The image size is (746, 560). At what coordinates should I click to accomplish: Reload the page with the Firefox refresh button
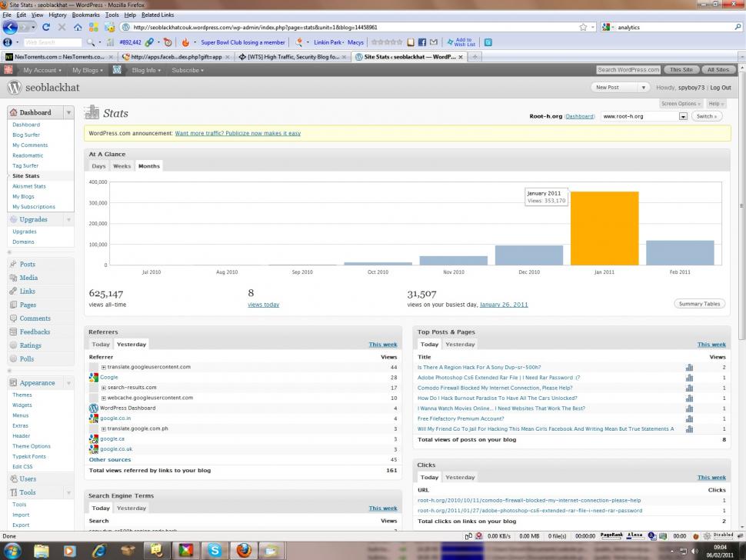46,27
